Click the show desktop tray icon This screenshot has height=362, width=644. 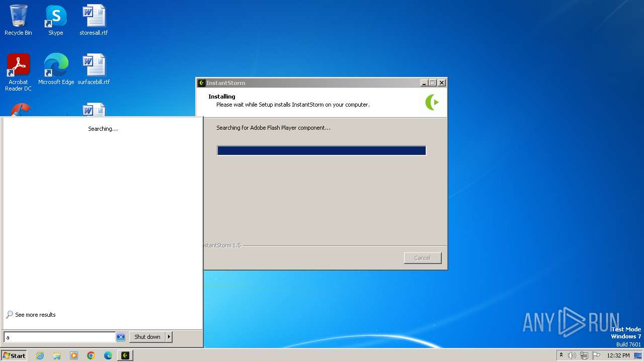(638, 355)
